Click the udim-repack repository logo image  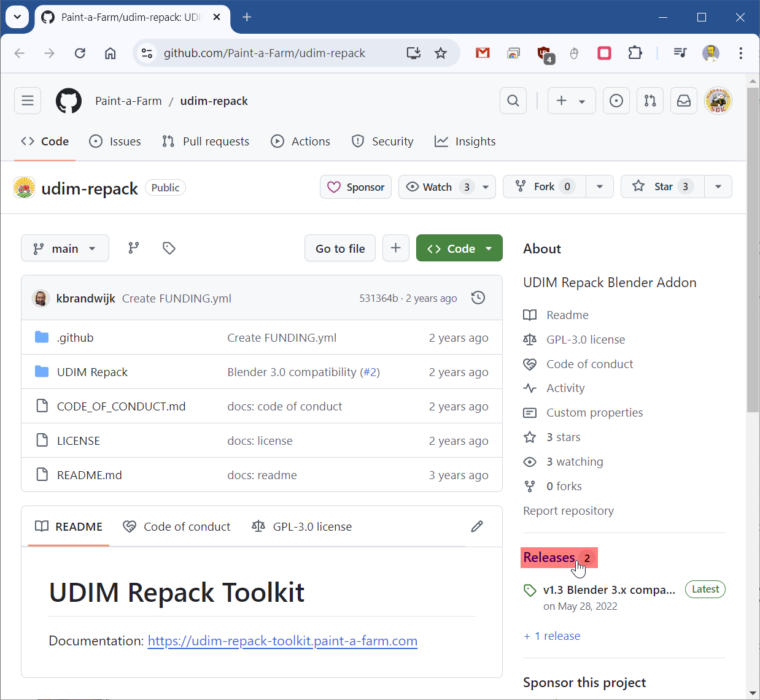[x=24, y=188]
